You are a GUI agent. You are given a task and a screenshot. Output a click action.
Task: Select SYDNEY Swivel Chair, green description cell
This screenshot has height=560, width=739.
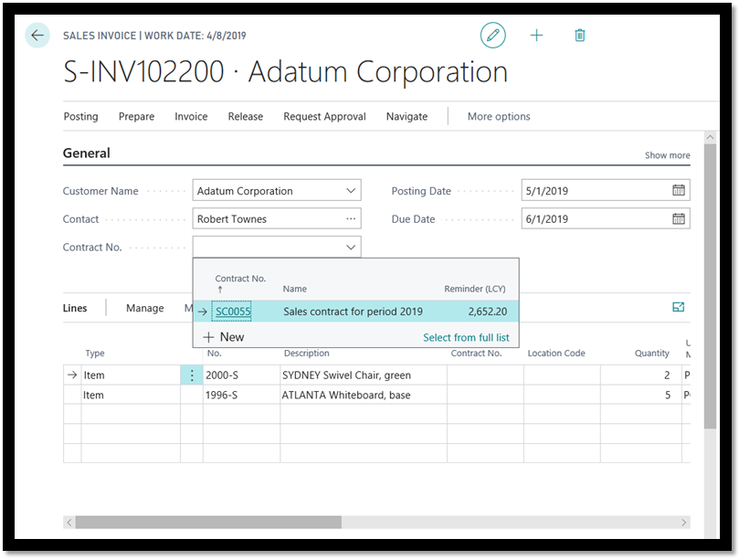tap(364, 375)
